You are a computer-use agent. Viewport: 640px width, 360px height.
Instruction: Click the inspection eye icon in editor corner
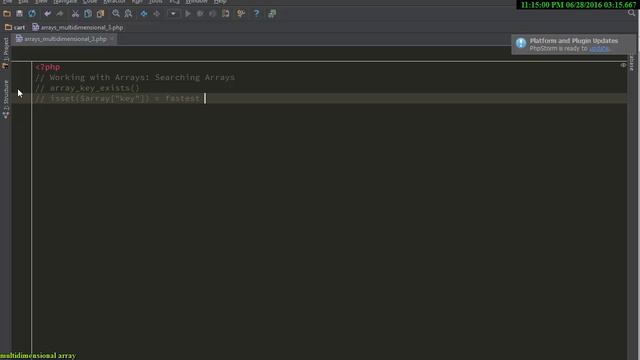pos(623,65)
